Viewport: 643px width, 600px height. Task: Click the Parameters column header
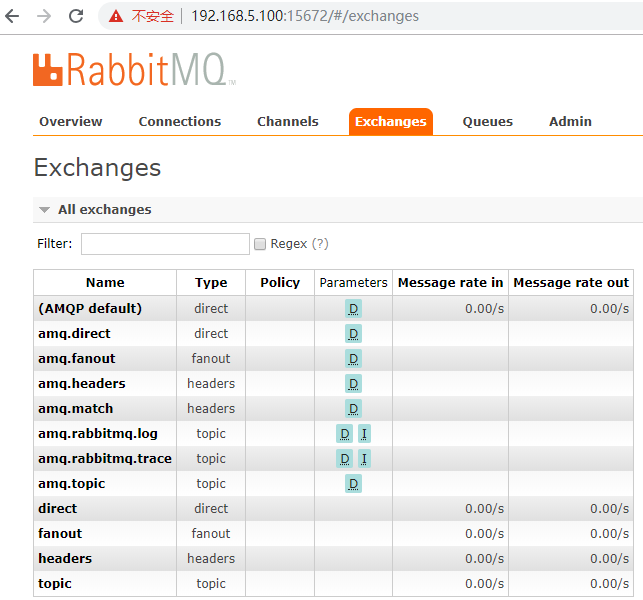pyautogui.click(x=353, y=283)
